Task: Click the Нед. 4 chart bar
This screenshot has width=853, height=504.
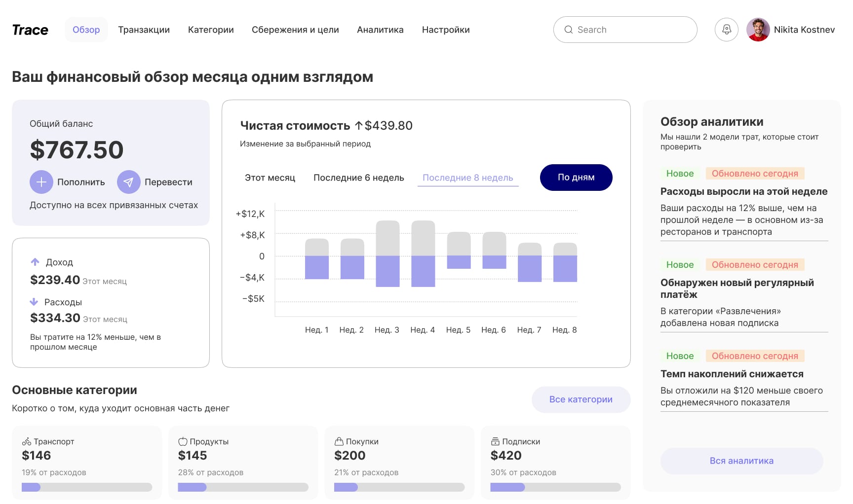Action: click(423, 253)
